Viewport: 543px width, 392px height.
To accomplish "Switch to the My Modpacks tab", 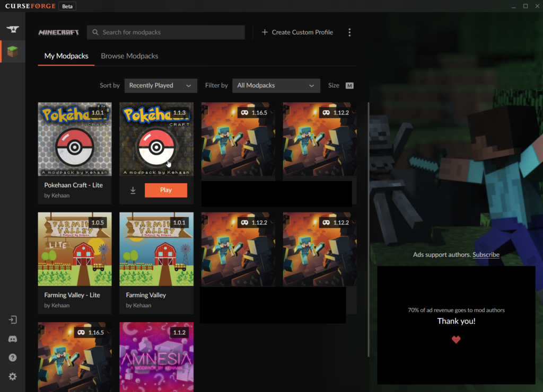I will 66,56.
